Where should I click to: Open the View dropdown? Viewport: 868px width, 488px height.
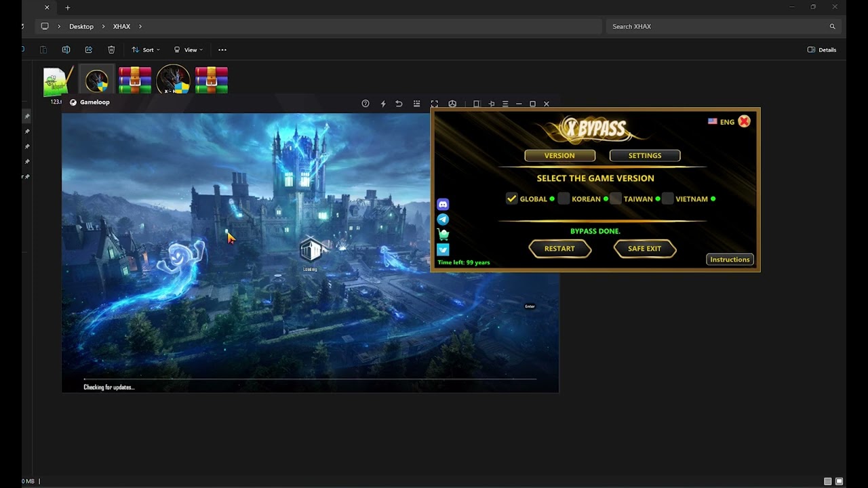[189, 49]
